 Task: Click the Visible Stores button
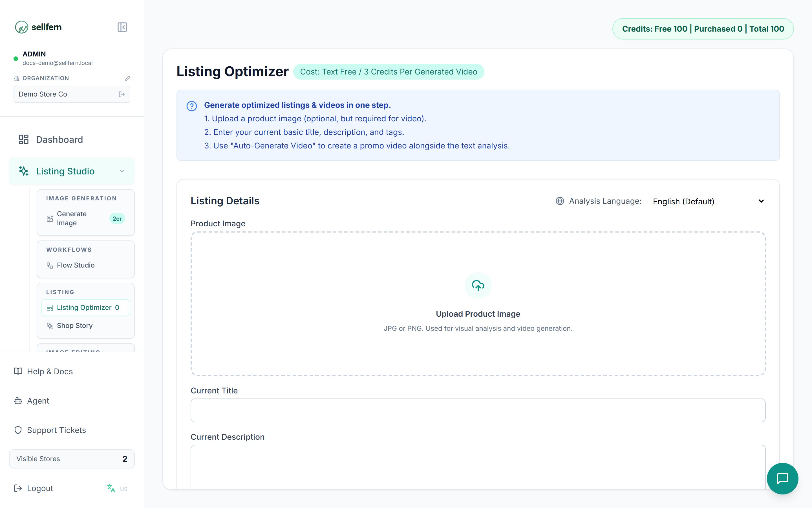point(72,459)
